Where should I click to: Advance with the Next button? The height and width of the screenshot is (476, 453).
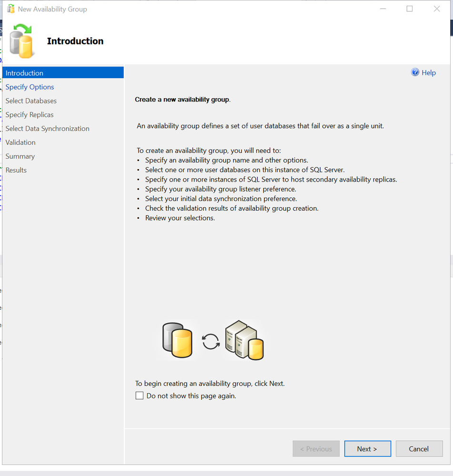(x=367, y=449)
